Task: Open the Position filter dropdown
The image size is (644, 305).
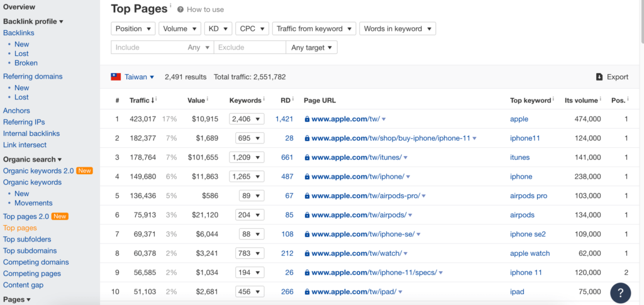Action: (x=133, y=29)
